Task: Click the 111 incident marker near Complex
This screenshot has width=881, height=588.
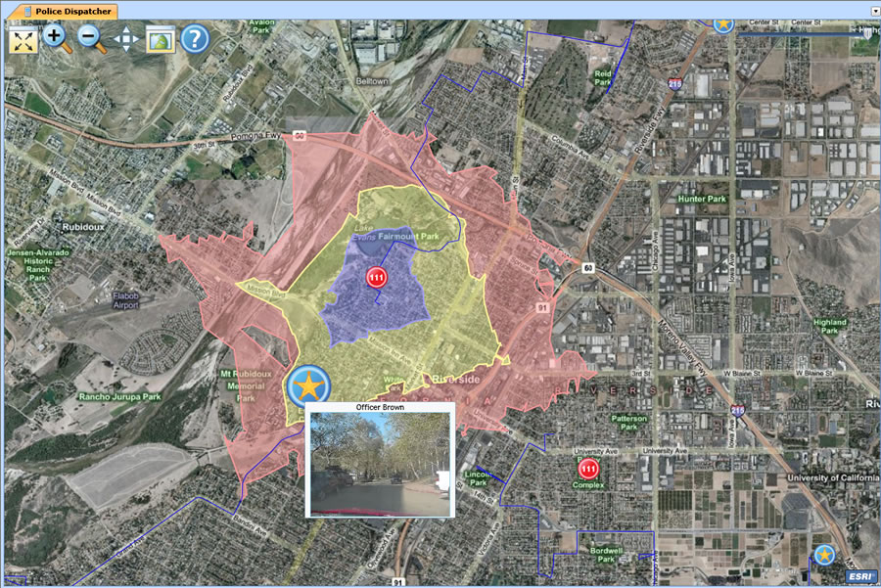Action: coord(587,469)
